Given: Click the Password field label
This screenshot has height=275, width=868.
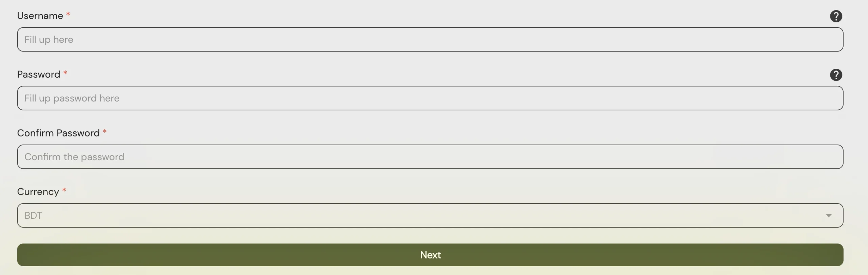Looking at the screenshot, I should (x=39, y=74).
